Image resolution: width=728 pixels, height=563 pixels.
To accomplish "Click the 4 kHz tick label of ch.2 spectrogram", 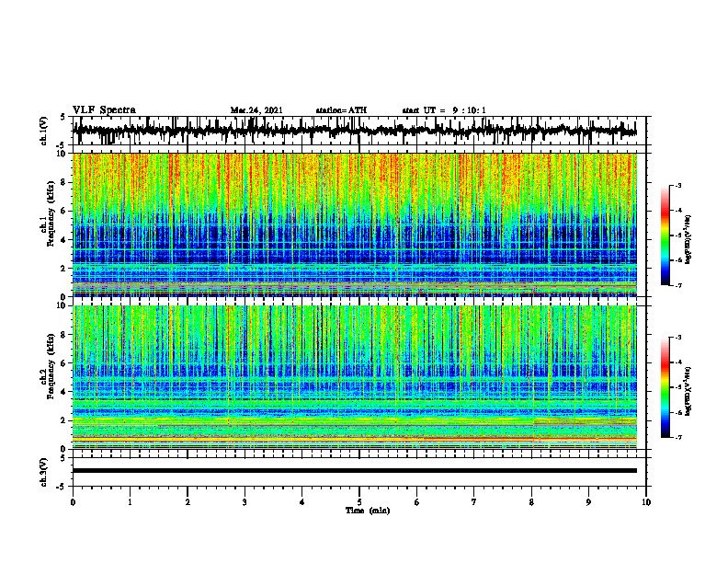I will coord(64,392).
